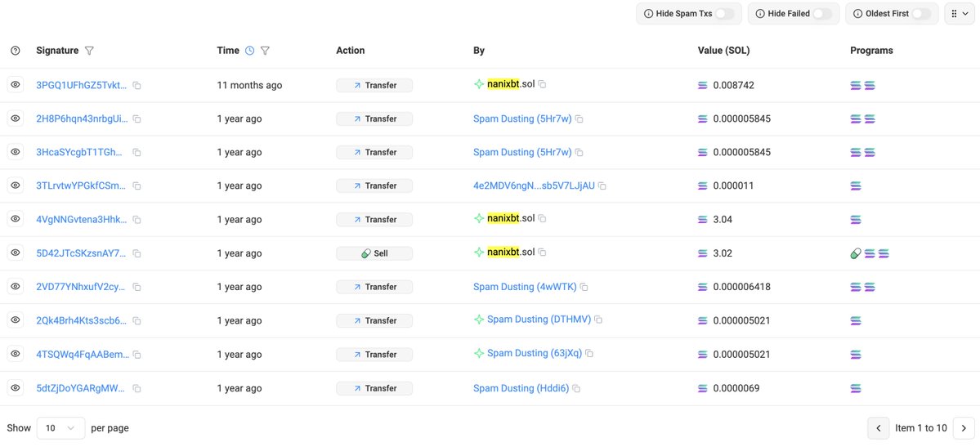Copy signature 5dtZjDoYGARgMW with copy icon
This screenshot has width=980, height=447.
click(x=136, y=389)
